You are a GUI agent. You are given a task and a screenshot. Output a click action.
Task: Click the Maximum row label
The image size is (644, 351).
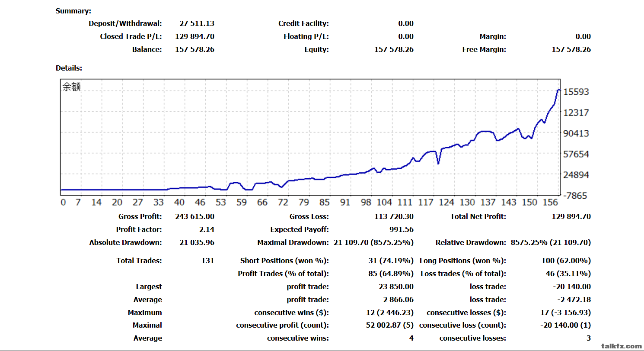145,312
